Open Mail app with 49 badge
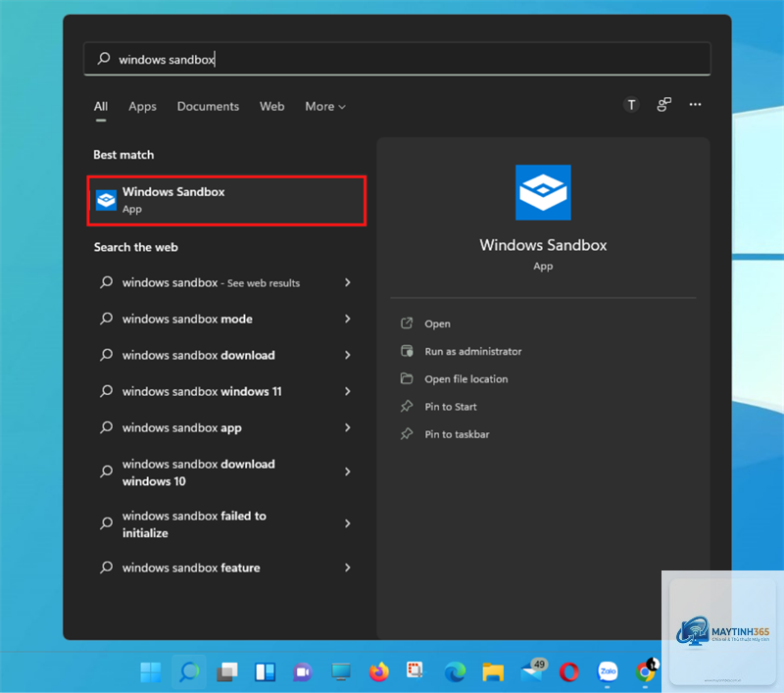 [x=533, y=670]
